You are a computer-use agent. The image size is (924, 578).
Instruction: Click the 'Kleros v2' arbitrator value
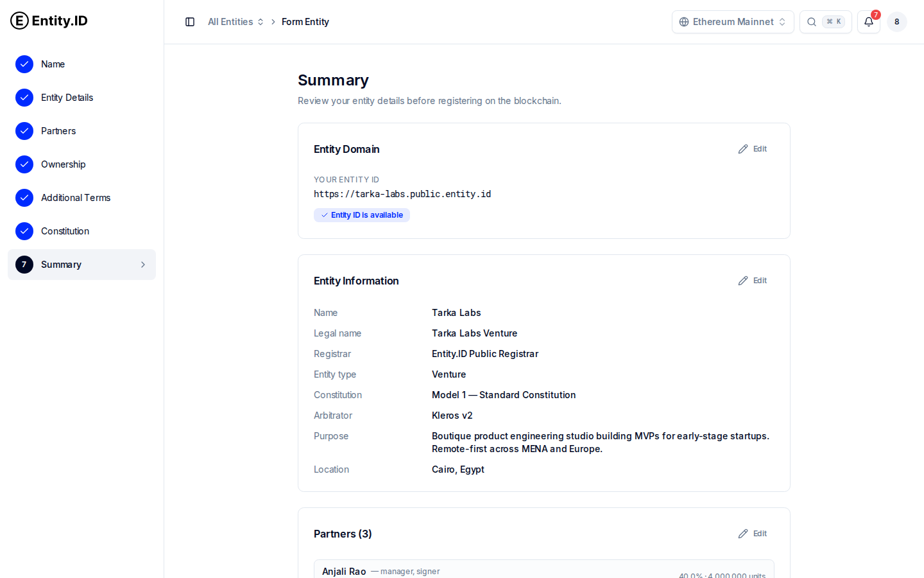[x=452, y=416]
